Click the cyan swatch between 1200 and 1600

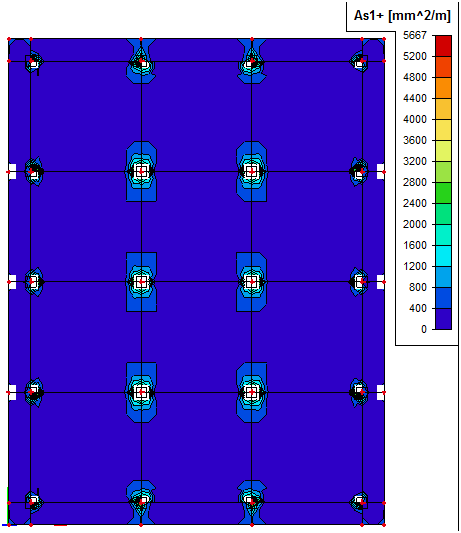(x=443, y=256)
